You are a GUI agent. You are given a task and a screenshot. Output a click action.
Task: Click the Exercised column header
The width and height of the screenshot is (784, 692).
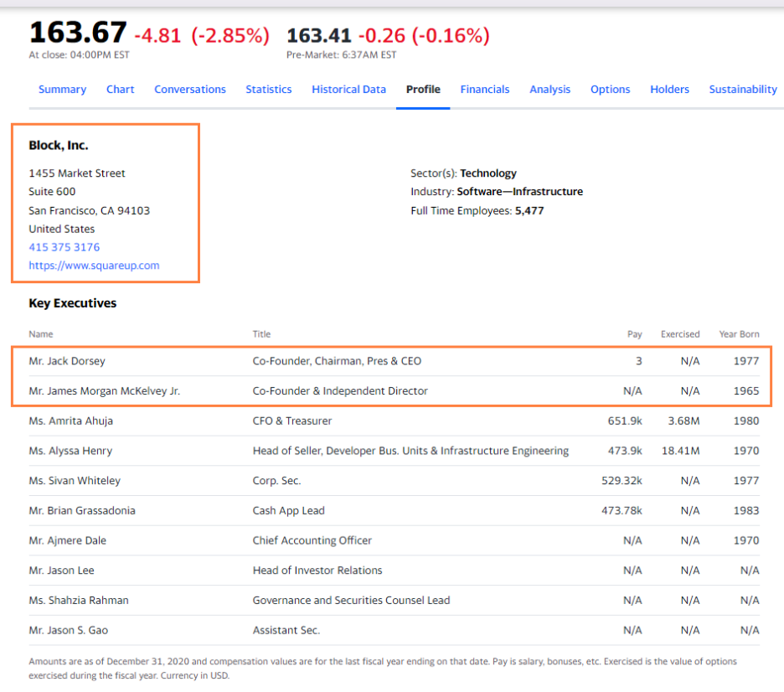[680, 334]
